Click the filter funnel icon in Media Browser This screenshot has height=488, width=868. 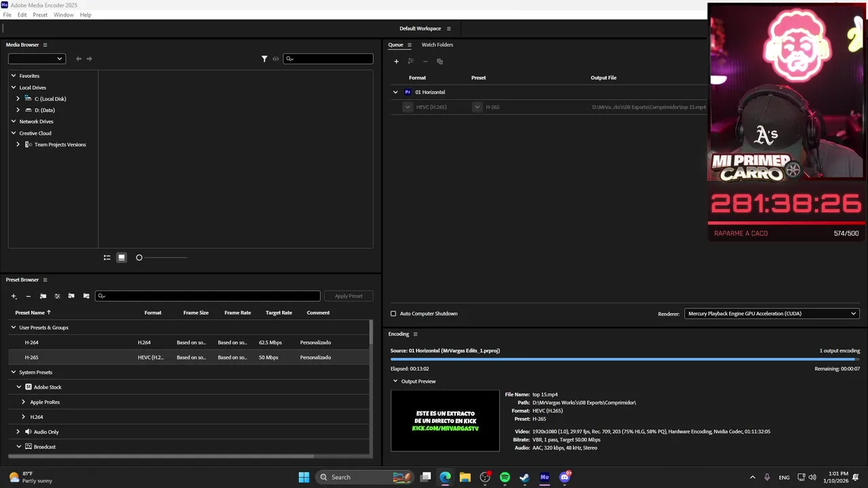click(x=264, y=59)
